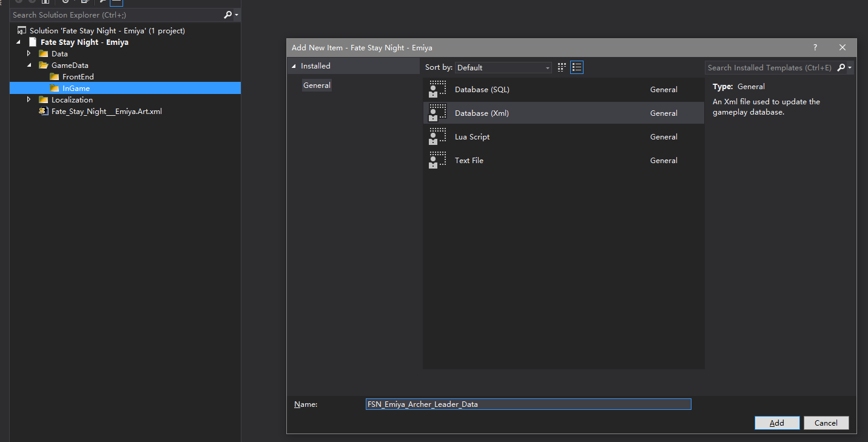Image resolution: width=868 pixels, height=442 pixels.
Task: Select the Data folder label
Action: [59, 54]
